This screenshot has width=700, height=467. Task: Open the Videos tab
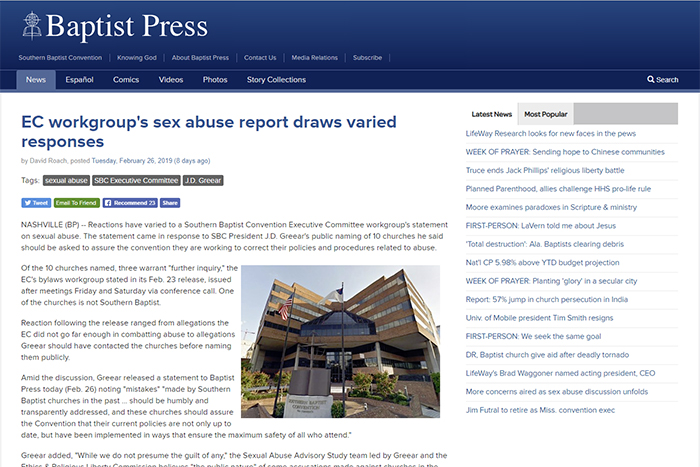171,80
